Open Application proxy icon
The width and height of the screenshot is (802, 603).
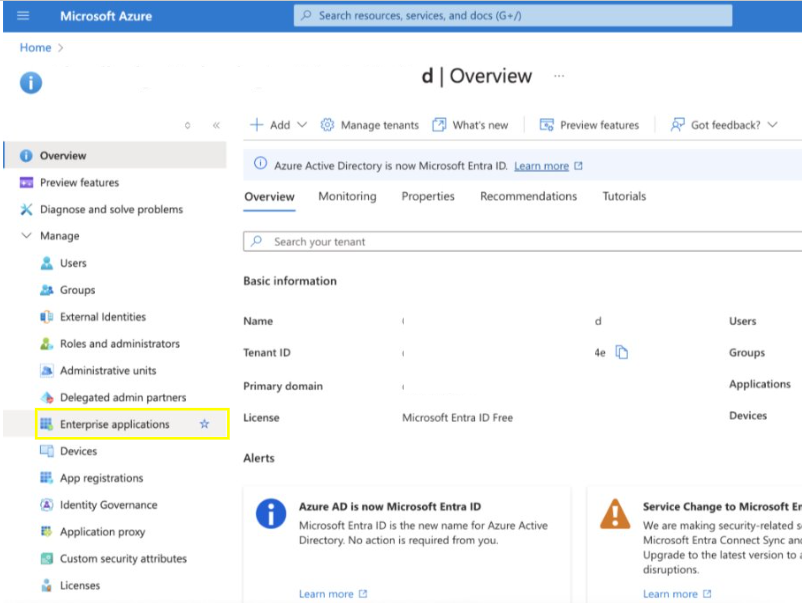pyautogui.click(x=47, y=531)
